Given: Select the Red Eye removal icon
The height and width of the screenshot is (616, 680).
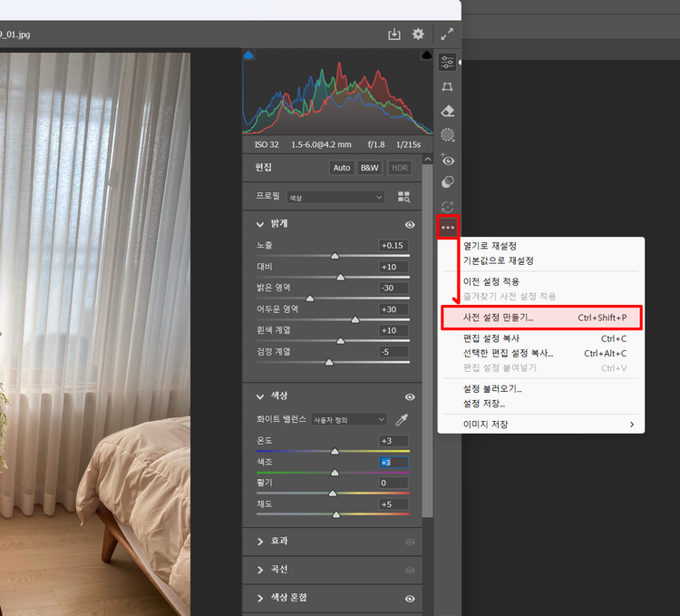Looking at the screenshot, I should point(447,160).
